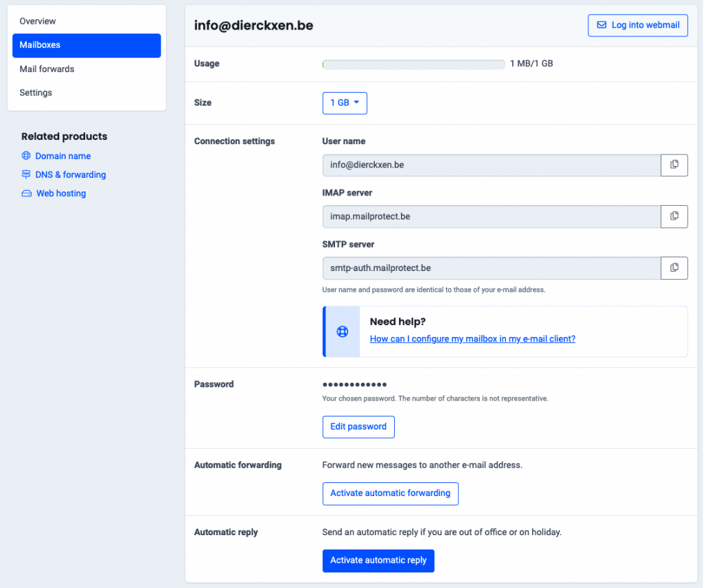Open Settings in the sidebar menu

[36, 93]
